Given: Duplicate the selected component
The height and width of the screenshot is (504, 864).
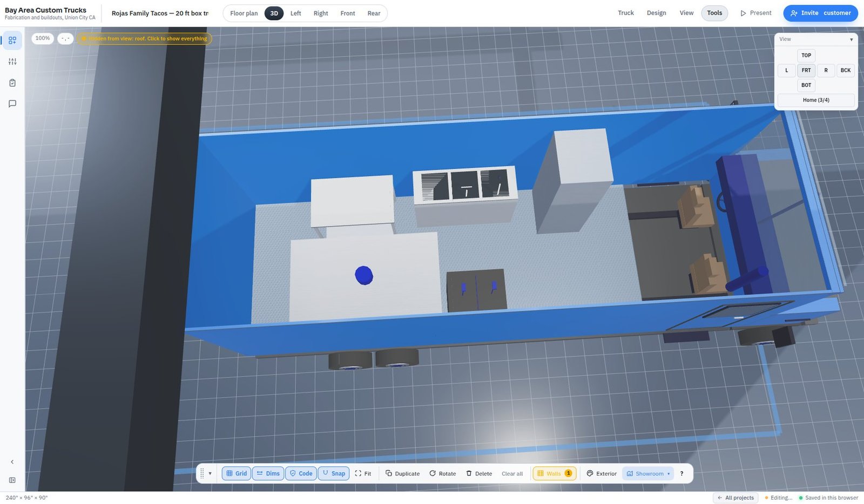Looking at the screenshot, I should 402,474.
